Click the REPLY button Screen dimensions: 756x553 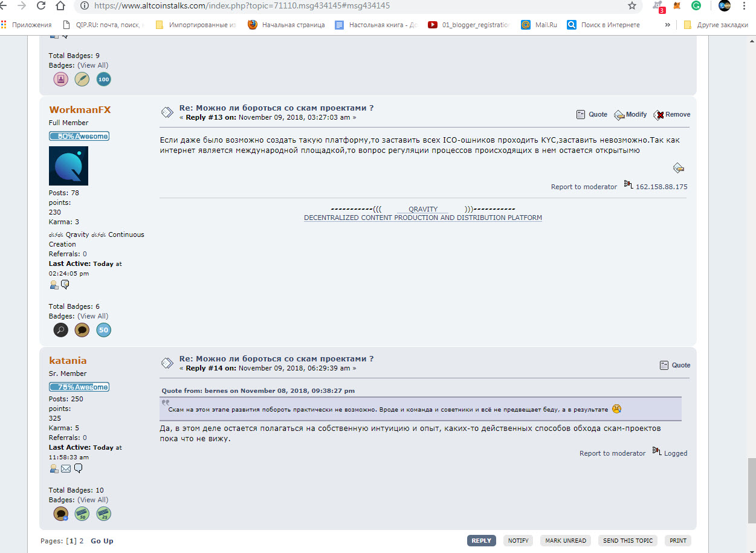(481, 540)
